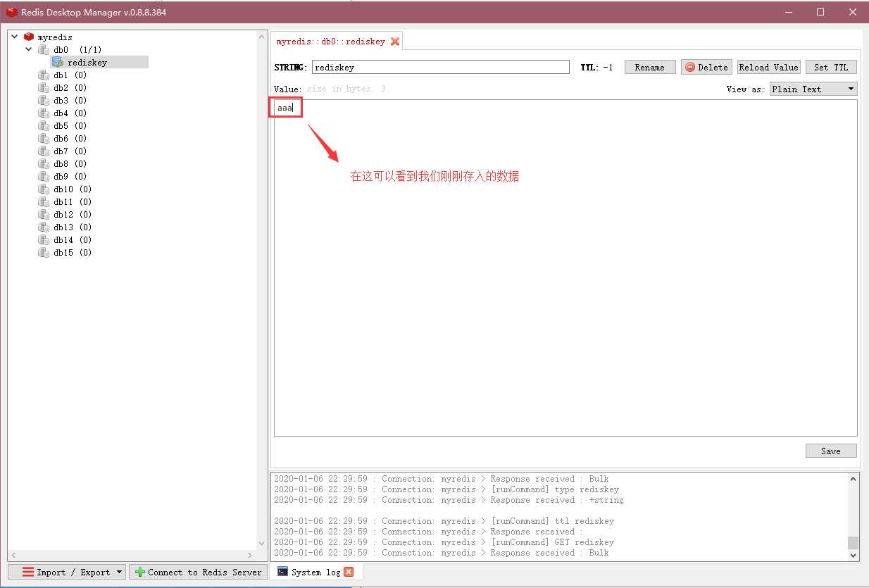
Task: Collapse the myredis connection tree
Action: (x=15, y=37)
